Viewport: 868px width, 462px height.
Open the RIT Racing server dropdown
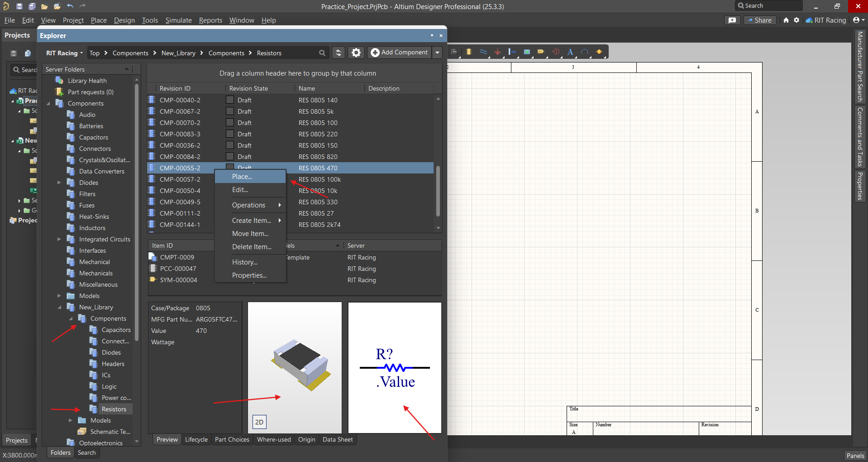tap(64, 53)
